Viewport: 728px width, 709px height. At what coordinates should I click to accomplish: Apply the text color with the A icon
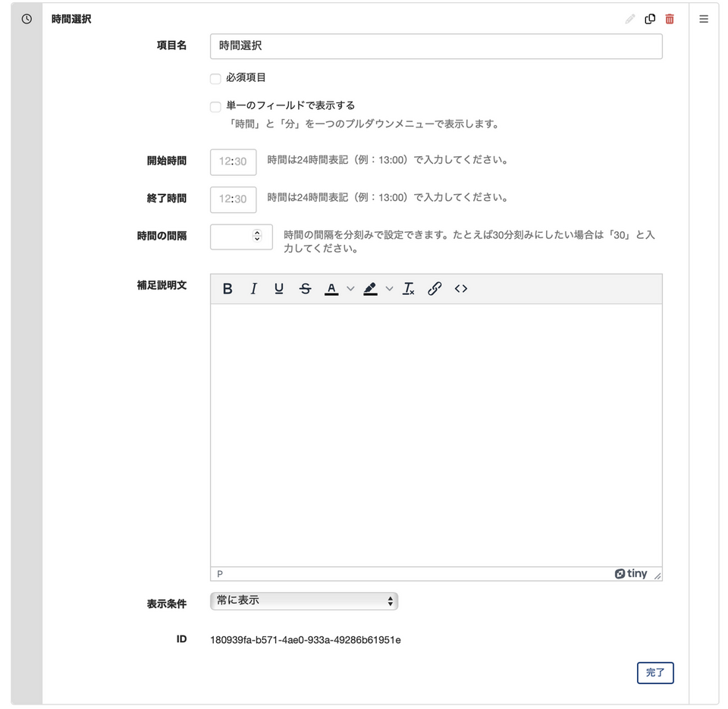click(331, 289)
